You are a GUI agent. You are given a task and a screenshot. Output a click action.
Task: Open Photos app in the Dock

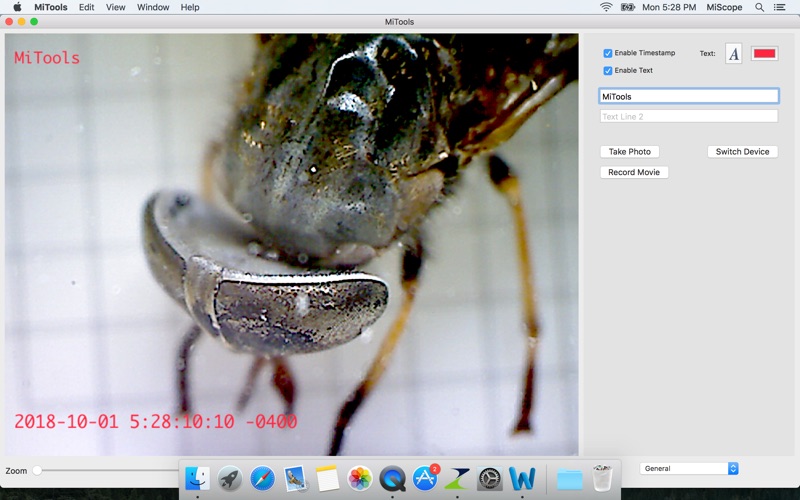(360, 479)
